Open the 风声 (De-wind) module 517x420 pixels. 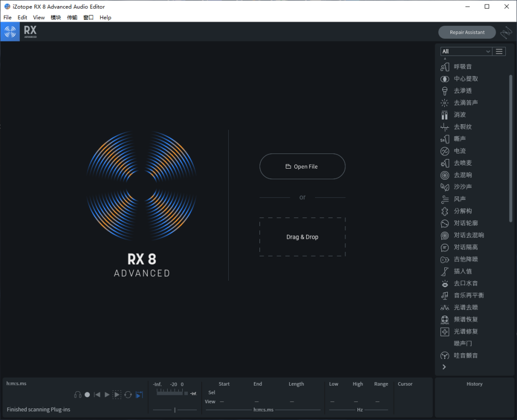coord(453,199)
